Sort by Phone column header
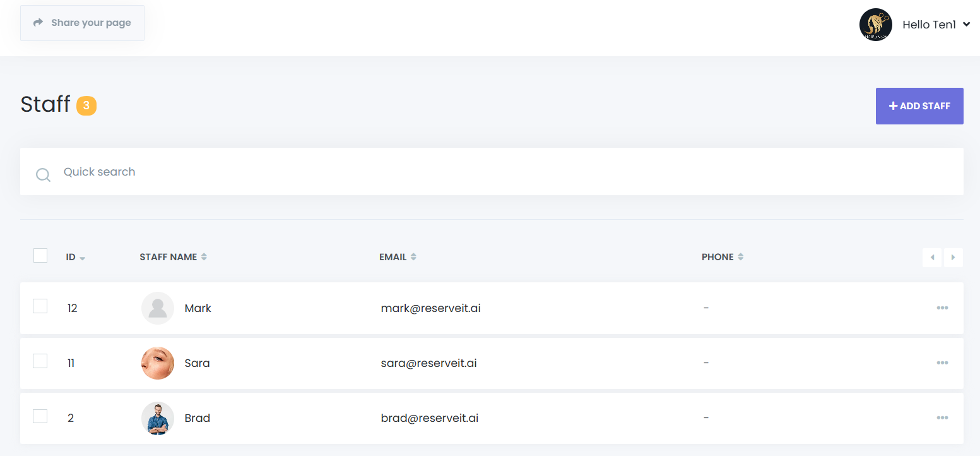980x456 pixels. [723, 257]
